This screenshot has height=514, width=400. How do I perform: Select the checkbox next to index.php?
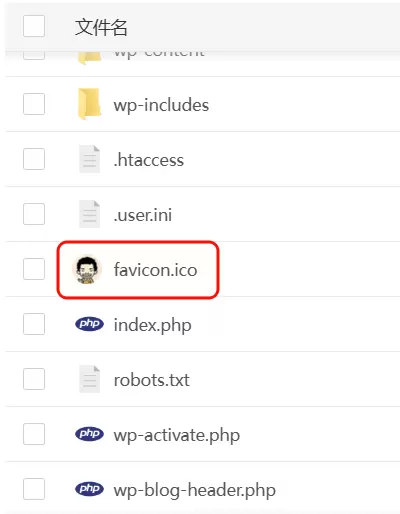[x=34, y=324]
